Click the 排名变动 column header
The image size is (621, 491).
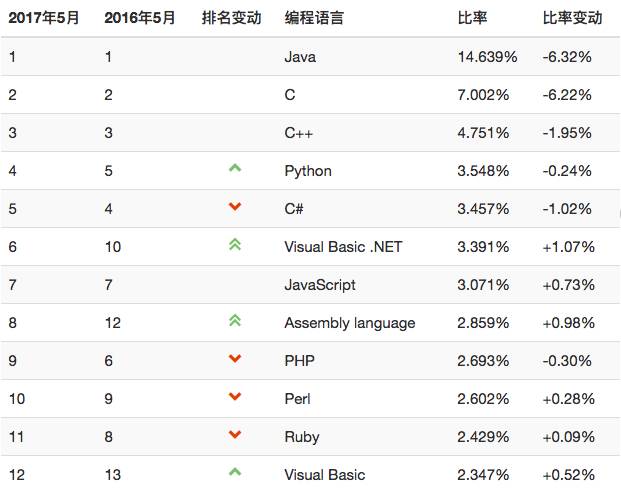[x=231, y=19]
